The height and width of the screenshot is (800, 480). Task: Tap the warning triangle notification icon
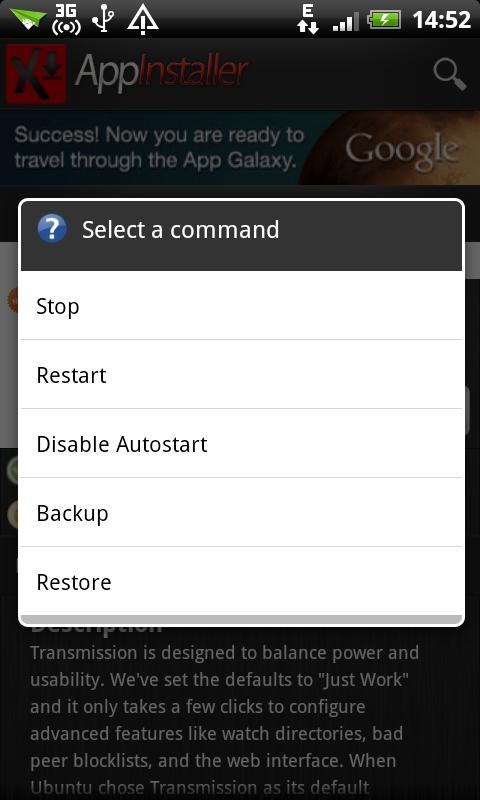coord(143,20)
